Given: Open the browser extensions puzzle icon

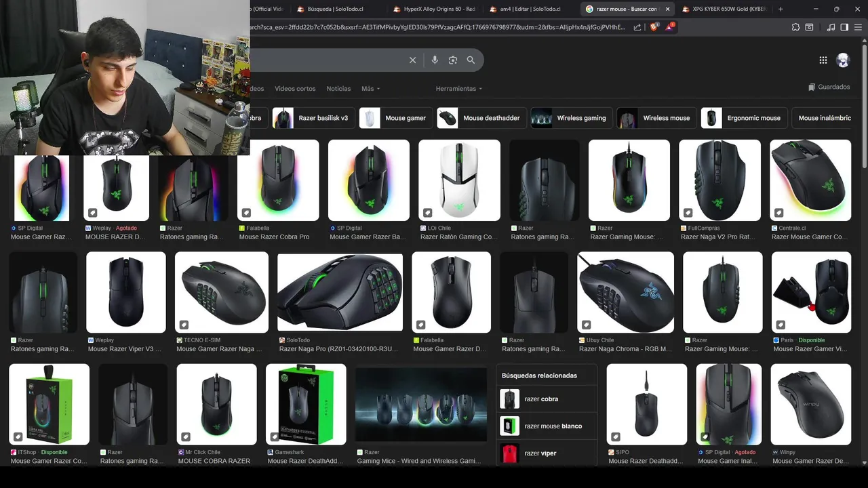Looking at the screenshot, I should coord(796,27).
